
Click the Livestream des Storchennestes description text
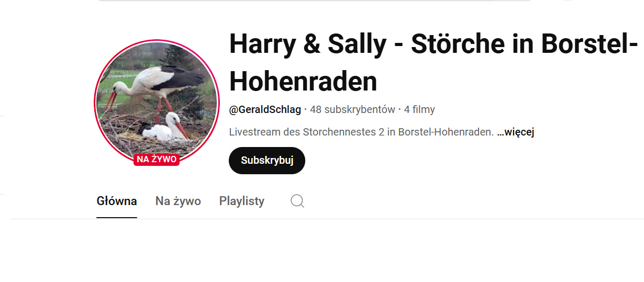coord(361,132)
